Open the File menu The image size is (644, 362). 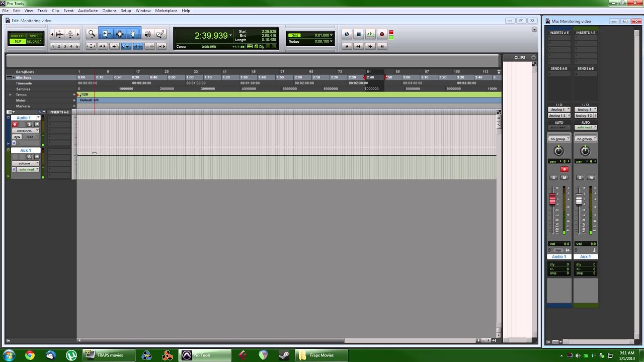pos(6,11)
